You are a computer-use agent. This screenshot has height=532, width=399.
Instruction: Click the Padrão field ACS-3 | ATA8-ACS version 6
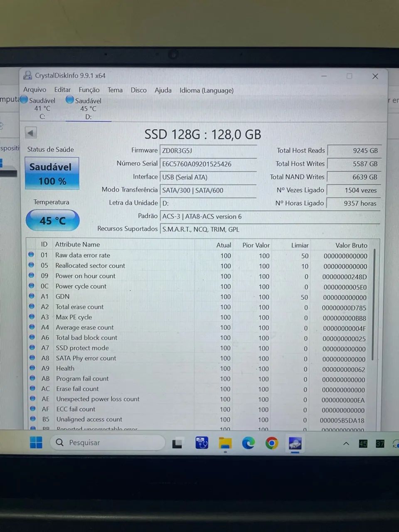pos(270,217)
